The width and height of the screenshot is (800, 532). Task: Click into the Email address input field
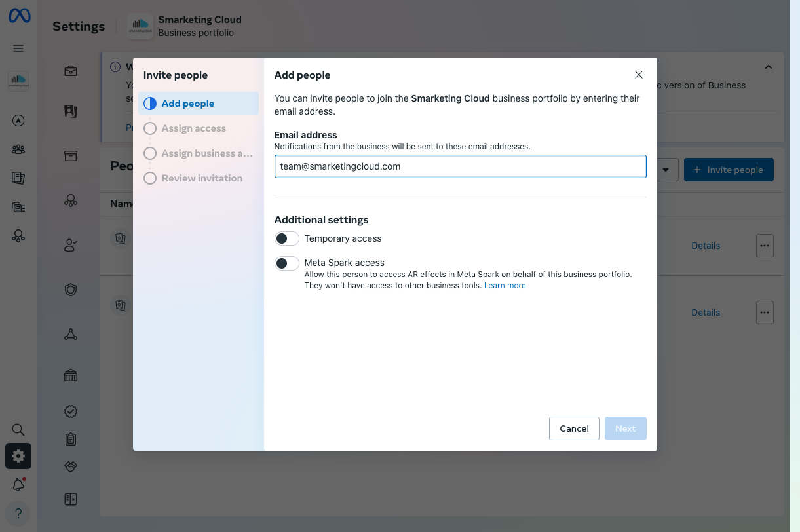pos(461,166)
